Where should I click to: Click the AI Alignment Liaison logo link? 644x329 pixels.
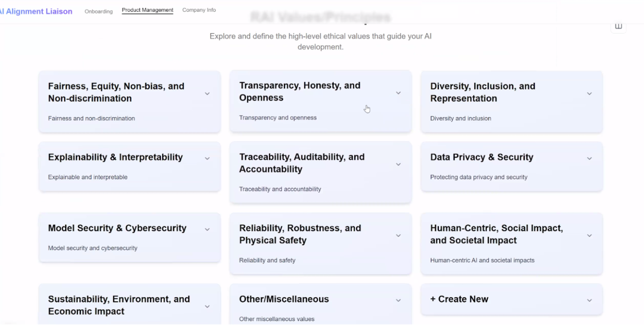[x=37, y=11]
